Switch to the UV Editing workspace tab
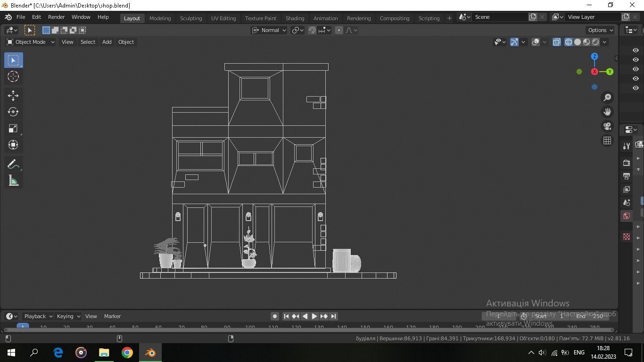This screenshot has height=362, width=644. pos(223,18)
